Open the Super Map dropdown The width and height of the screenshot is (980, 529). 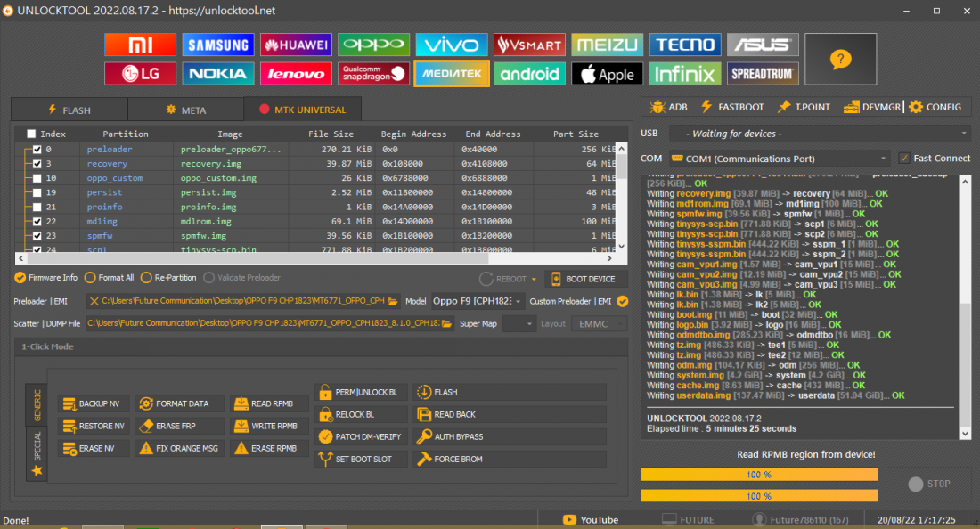tap(519, 323)
